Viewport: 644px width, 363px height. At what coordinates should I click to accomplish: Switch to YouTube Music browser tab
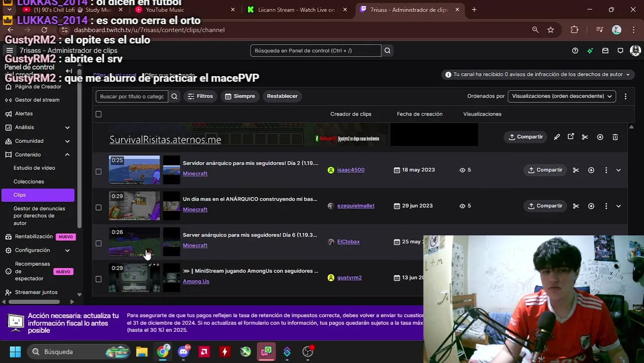(x=184, y=10)
